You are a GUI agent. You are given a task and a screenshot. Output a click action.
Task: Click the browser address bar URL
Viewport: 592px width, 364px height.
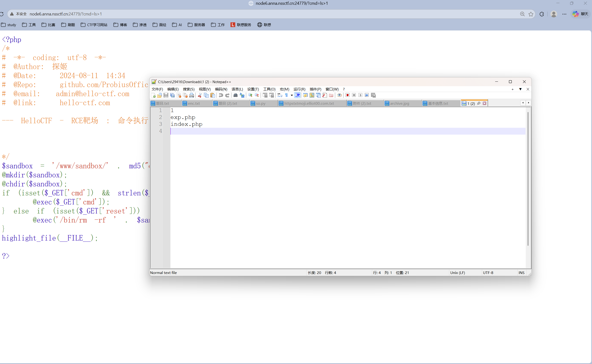pyautogui.click(x=66, y=14)
